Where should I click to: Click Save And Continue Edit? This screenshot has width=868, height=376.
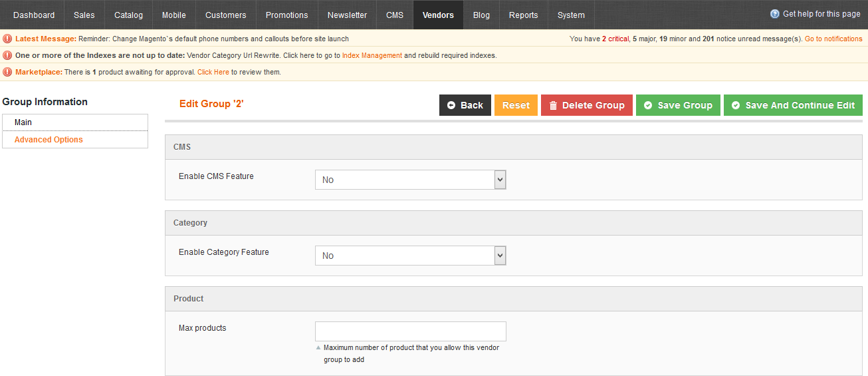(793, 105)
